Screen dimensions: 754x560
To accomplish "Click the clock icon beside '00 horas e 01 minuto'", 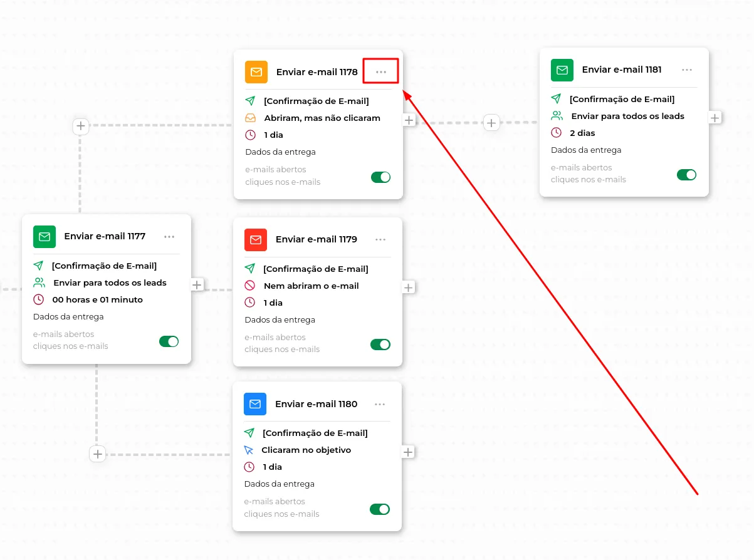I will tap(39, 299).
